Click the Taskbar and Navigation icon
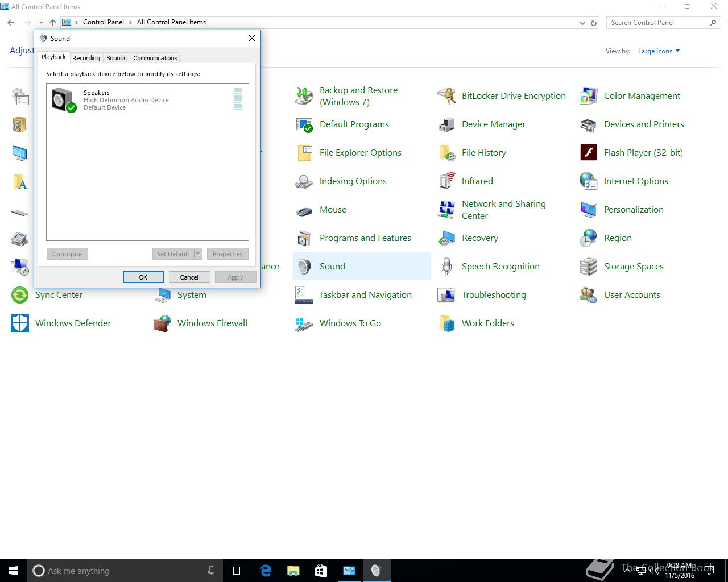Image resolution: width=728 pixels, height=582 pixels. pyautogui.click(x=304, y=295)
